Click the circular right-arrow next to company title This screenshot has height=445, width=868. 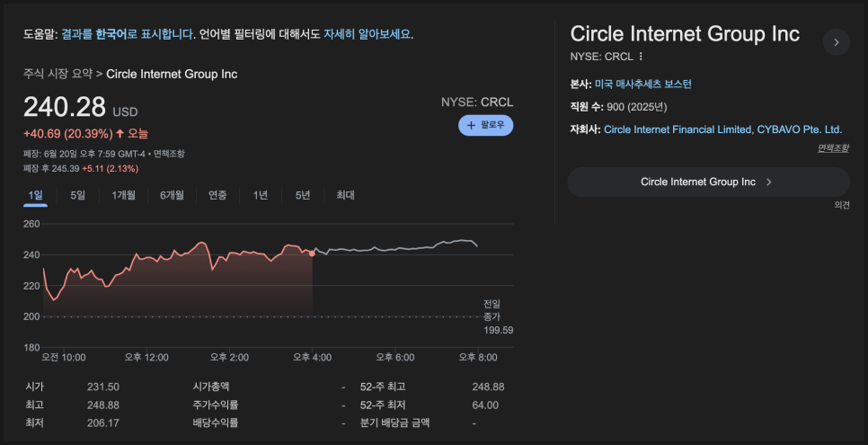[x=836, y=42]
